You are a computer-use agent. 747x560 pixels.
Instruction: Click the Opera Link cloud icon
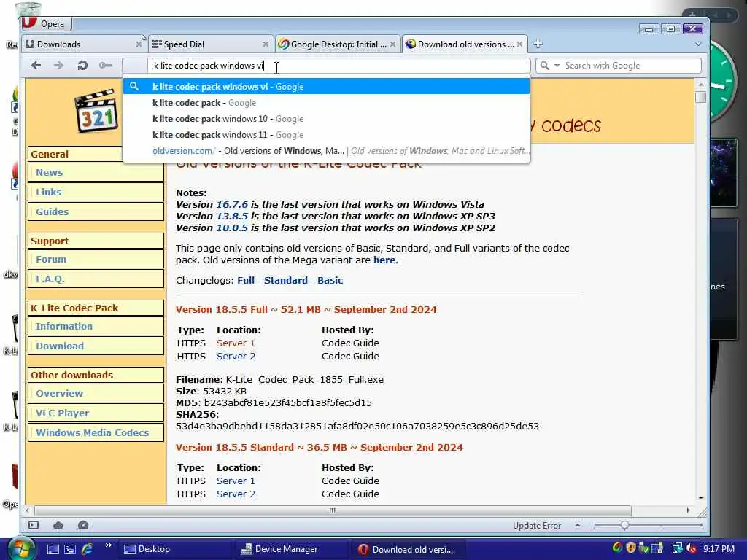pos(58,525)
